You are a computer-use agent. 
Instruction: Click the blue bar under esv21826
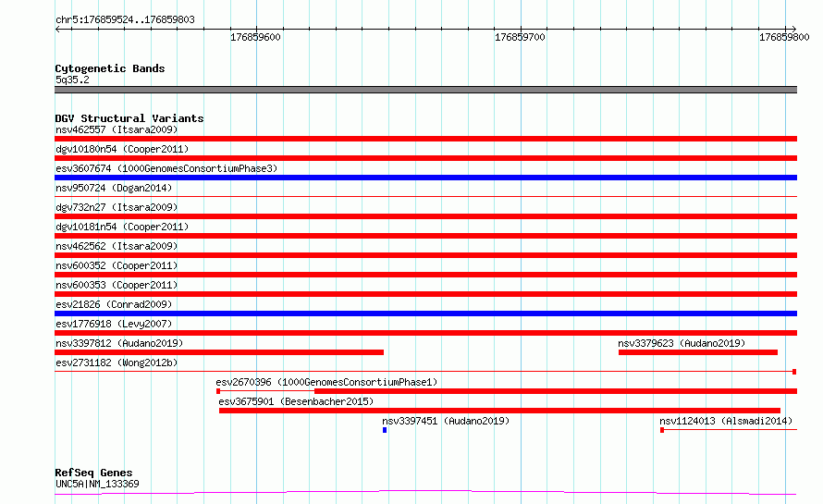point(425,313)
